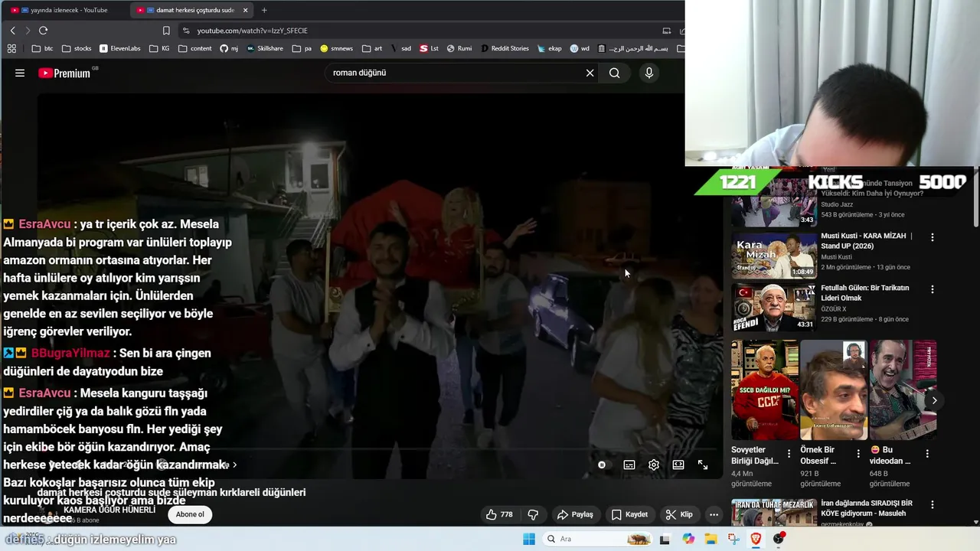Open a new browser tab
The width and height of the screenshot is (980, 551).
(x=264, y=10)
